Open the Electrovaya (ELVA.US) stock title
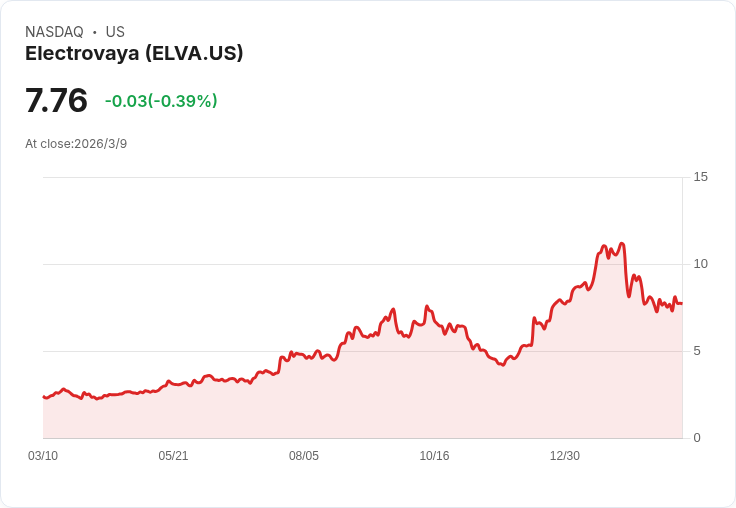The image size is (736, 508). click(134, 54)
